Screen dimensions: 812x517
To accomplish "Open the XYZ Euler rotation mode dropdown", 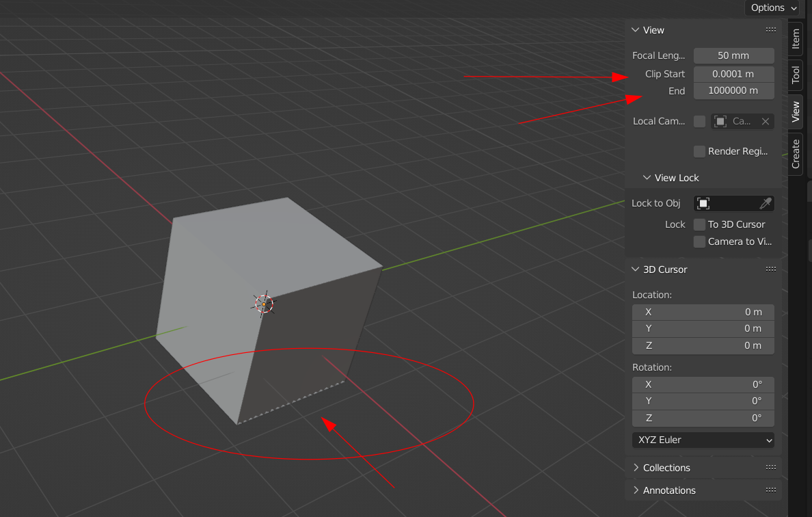I will pyautogui.click(x=703, y=440).
